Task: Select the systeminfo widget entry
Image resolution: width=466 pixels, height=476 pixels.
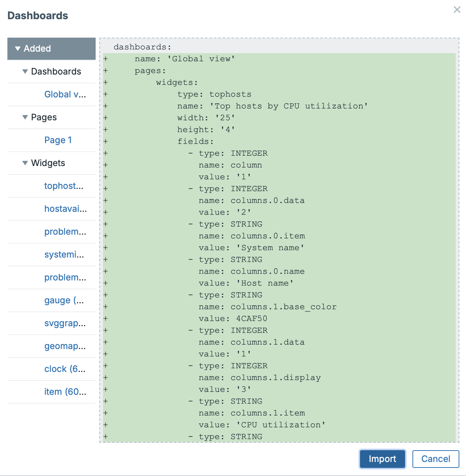Action: (64, 255)
